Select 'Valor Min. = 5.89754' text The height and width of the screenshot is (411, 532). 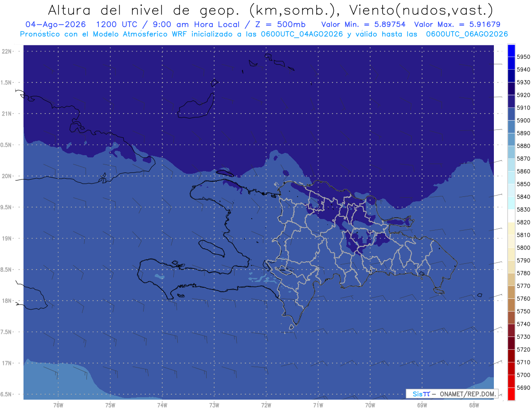click(363, 24)
